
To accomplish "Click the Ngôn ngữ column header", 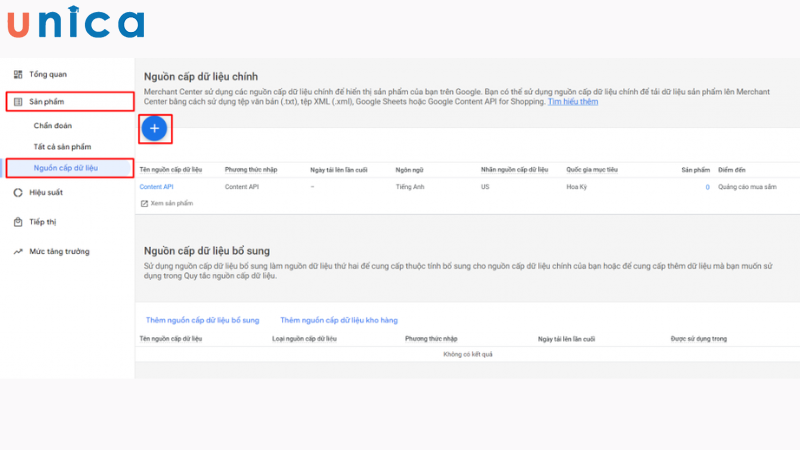I will point(411,170).
